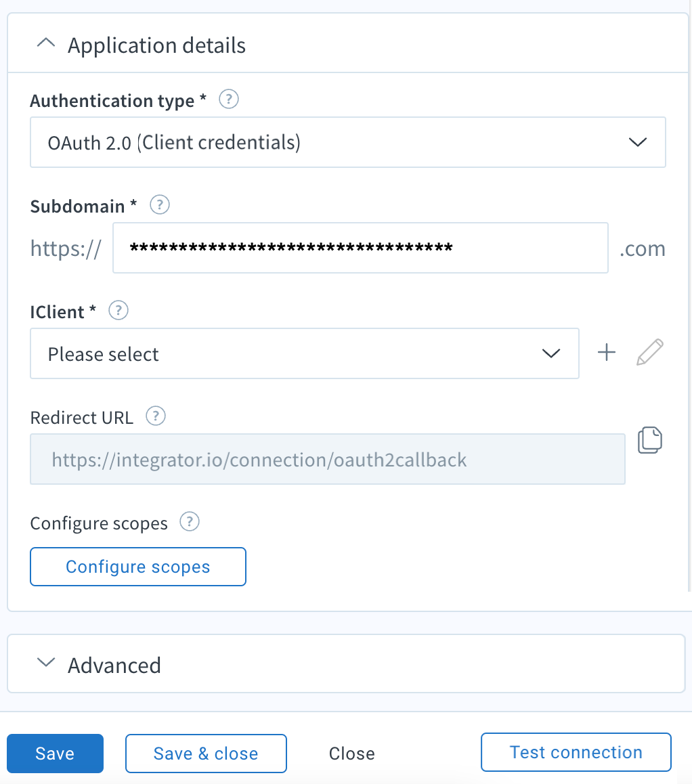Copy the Redirect URL to clipboard

650,441
